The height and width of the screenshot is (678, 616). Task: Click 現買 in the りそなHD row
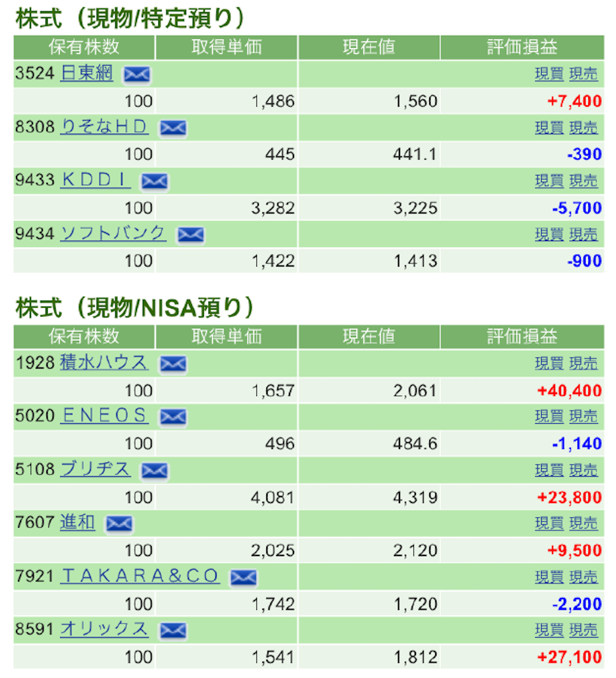coord(549,128)
